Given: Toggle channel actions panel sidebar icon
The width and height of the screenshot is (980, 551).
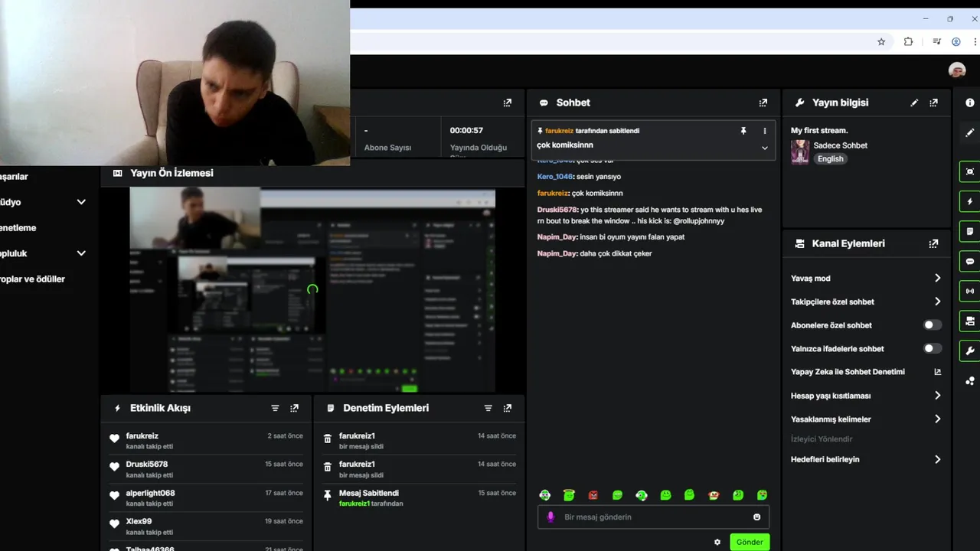Looking at the screenshot, I should (x=970, y=321).
